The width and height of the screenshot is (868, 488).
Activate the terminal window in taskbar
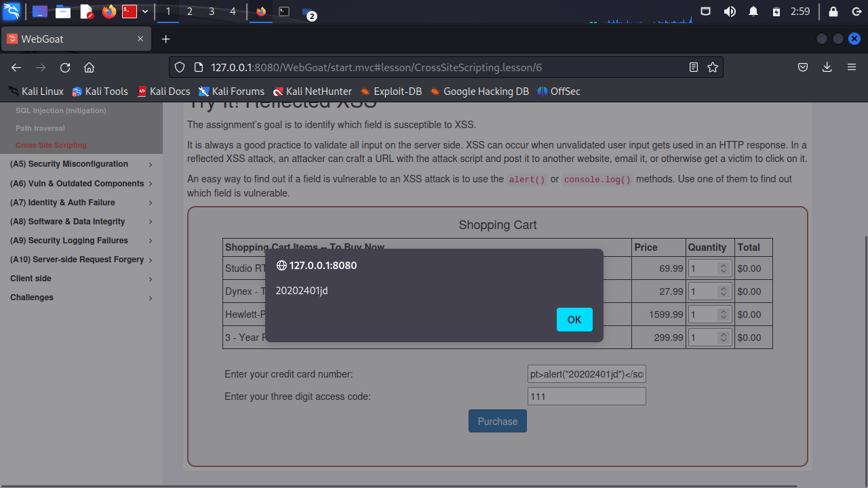click(x=285, y=12)
